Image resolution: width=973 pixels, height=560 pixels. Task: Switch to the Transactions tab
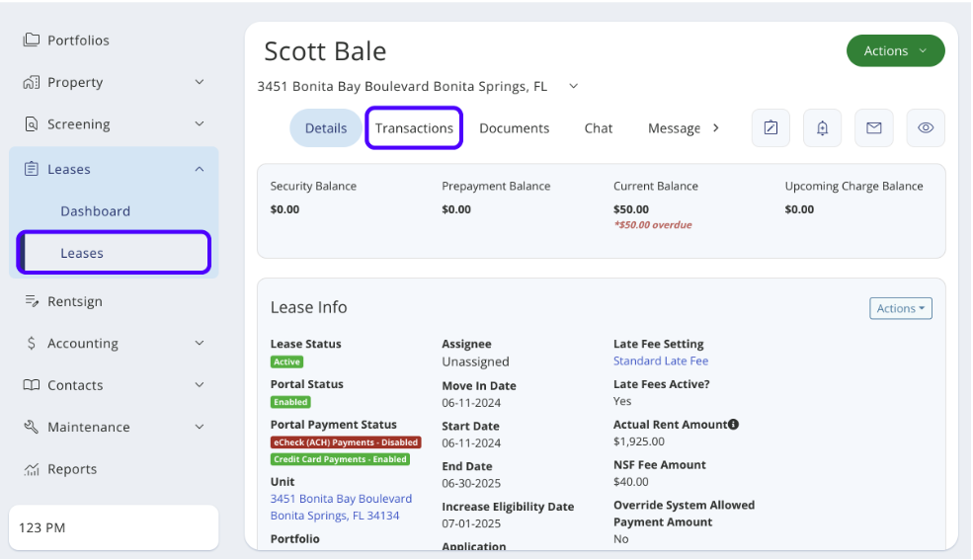[414, 128]
